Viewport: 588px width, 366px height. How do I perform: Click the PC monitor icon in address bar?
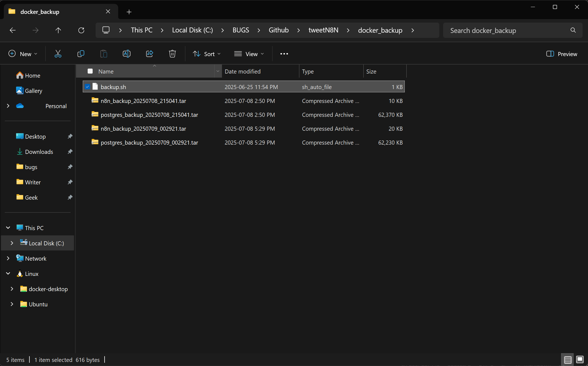pos(106,30)
